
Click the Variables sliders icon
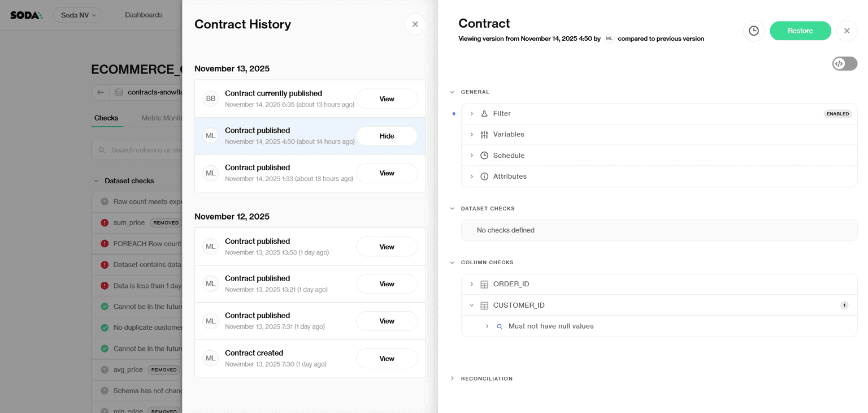[x=485, y=134]
